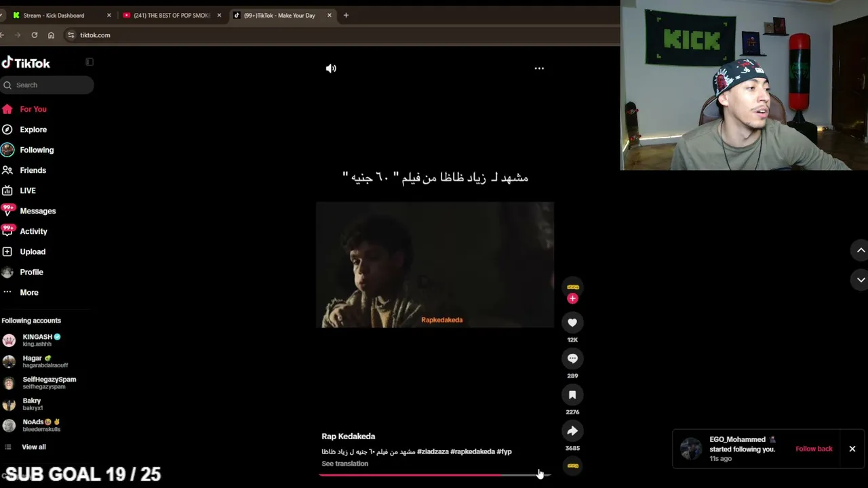Open the SeifHegazySpam account
The height and width of the screenshot is (488, 868).
39,383
